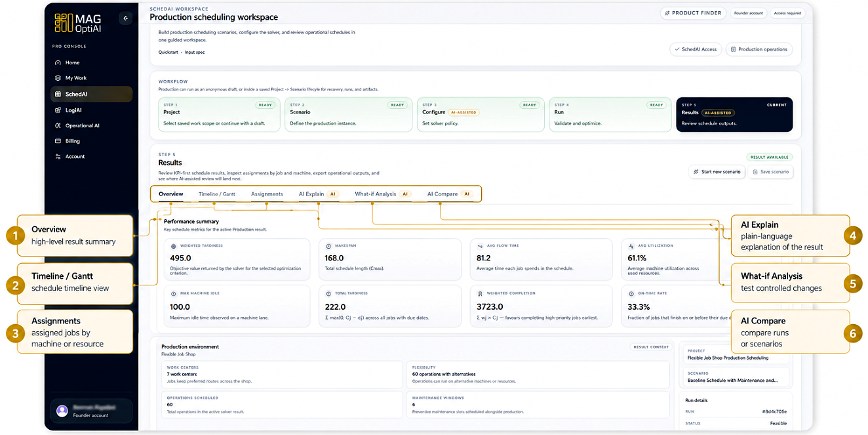Image resolution: width=868 pixels, height=435 pixels.
Task: Click the sparkle icon in Product Finder
Action: click(x=667, y=12)
